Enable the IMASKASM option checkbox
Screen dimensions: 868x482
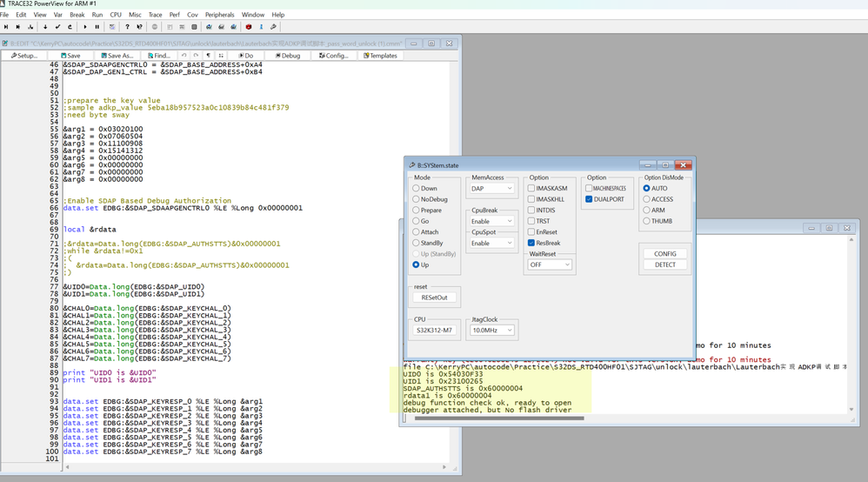tap(531, 189)
